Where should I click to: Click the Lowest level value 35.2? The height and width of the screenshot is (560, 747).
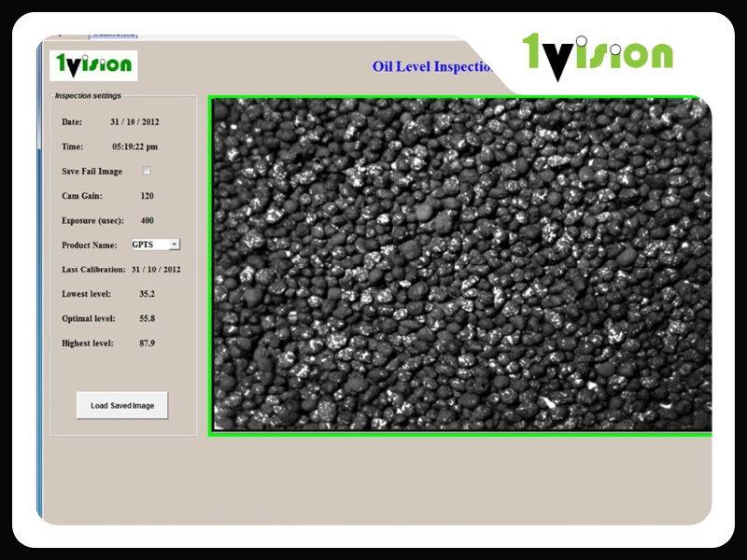tap(147, 293)
